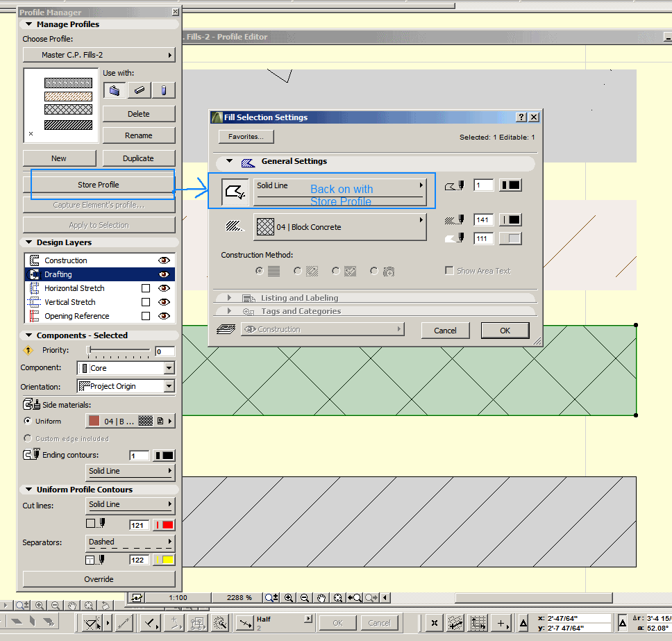Collapse the General Settings section

[229, 161]
